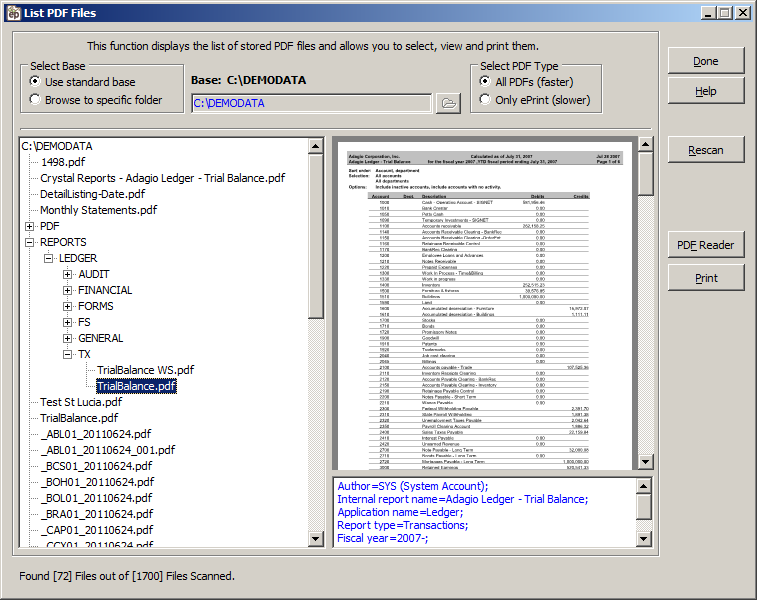The image size is (757, 600).
Task: Select Monthly Statements.pdf
Action: pyautogui.click(x=98, y=210)
